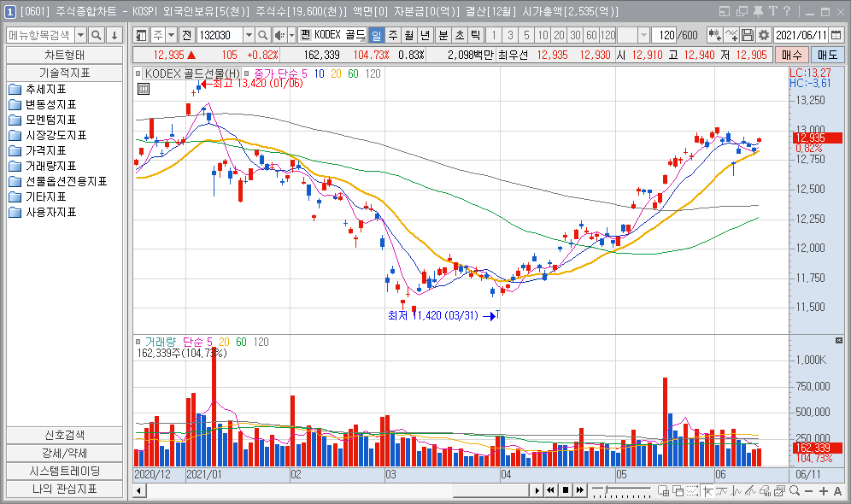Toggle the 전 button beside stock code
Image resolution: width=851 pixels, height=504 pixels.
click(x=187, y=35)
